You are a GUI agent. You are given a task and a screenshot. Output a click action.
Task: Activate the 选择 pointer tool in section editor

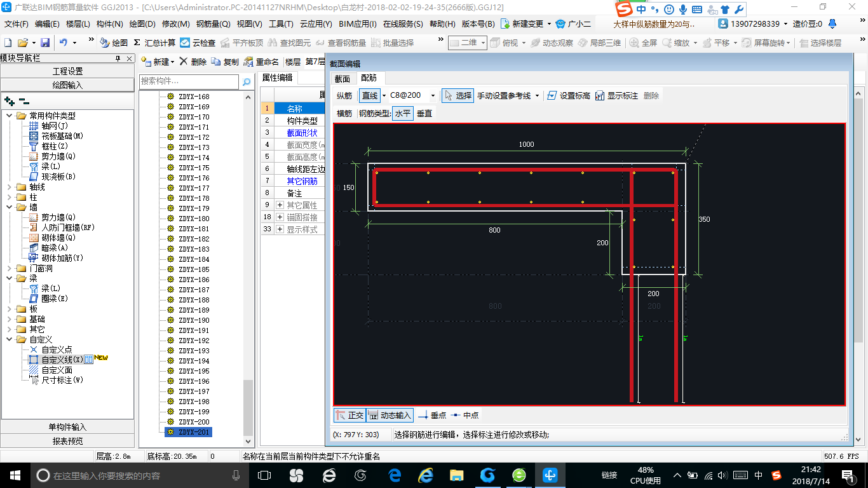coord(458,95)
